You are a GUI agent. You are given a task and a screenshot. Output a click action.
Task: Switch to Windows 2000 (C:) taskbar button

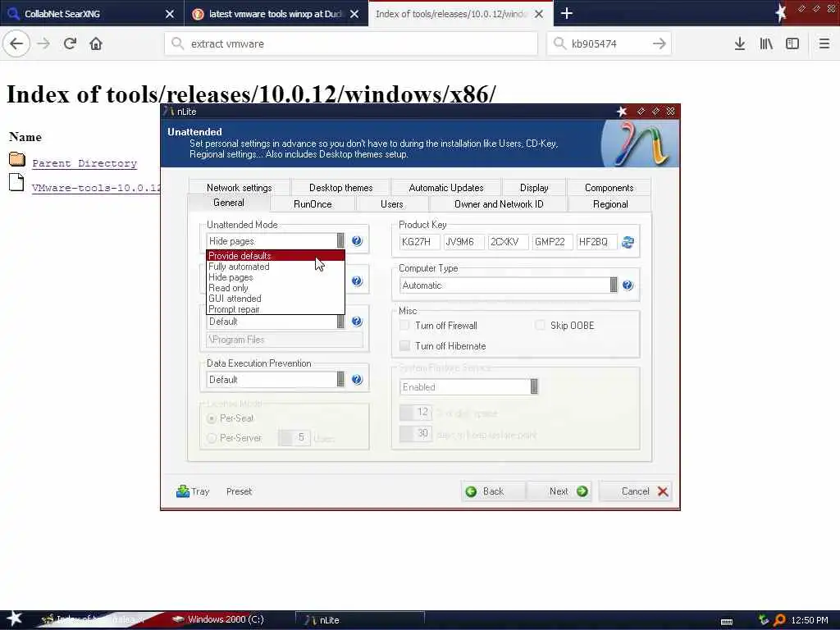(x=226, y=620)
